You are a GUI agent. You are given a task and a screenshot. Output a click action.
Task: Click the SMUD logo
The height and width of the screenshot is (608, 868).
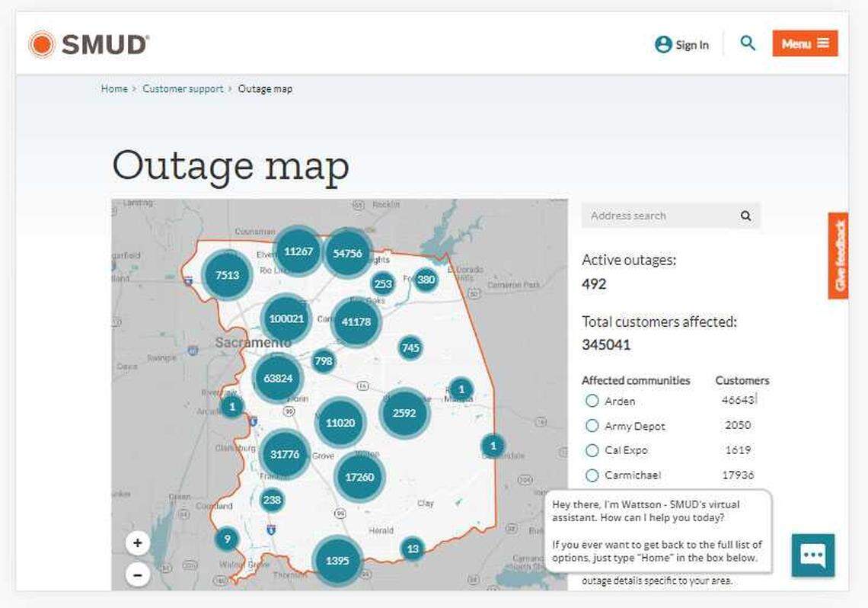point(88,44)
